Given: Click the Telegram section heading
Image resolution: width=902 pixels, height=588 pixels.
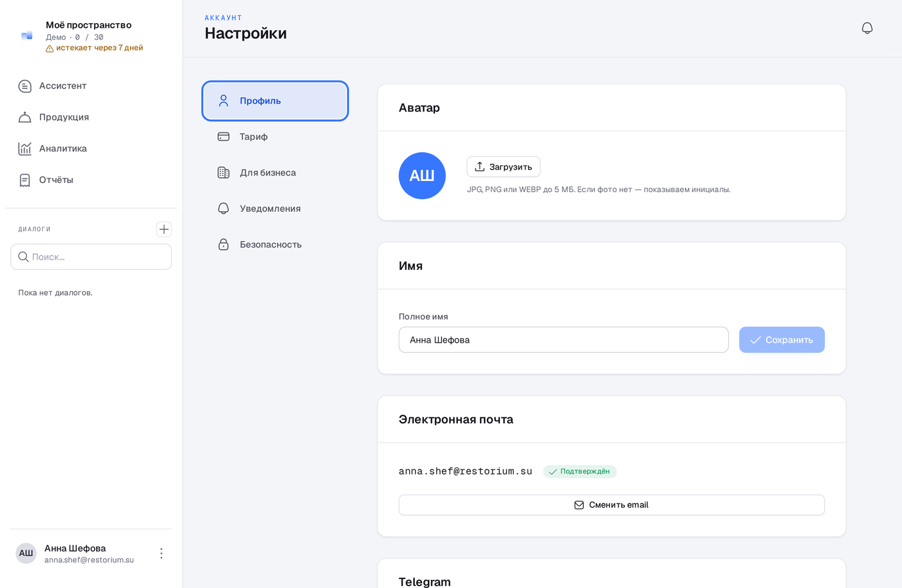Looking at the screenshot, I should point(425,582).
